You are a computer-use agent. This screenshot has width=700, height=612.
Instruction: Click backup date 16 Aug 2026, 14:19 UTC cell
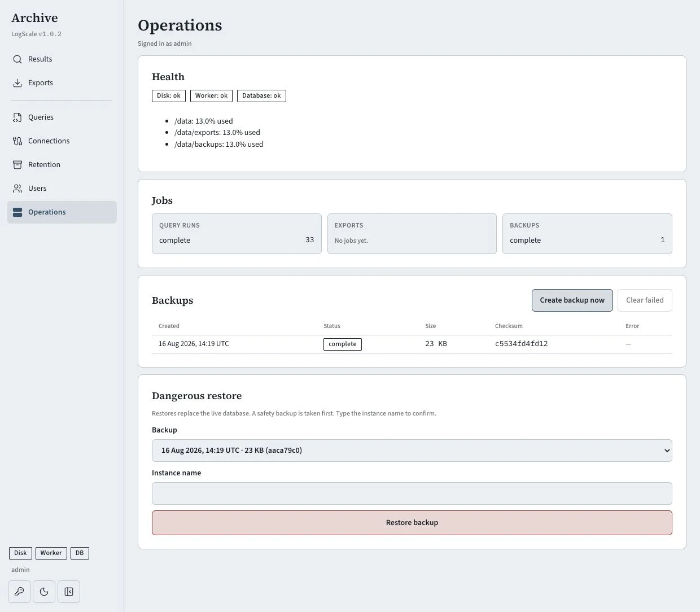pos(194,344)
